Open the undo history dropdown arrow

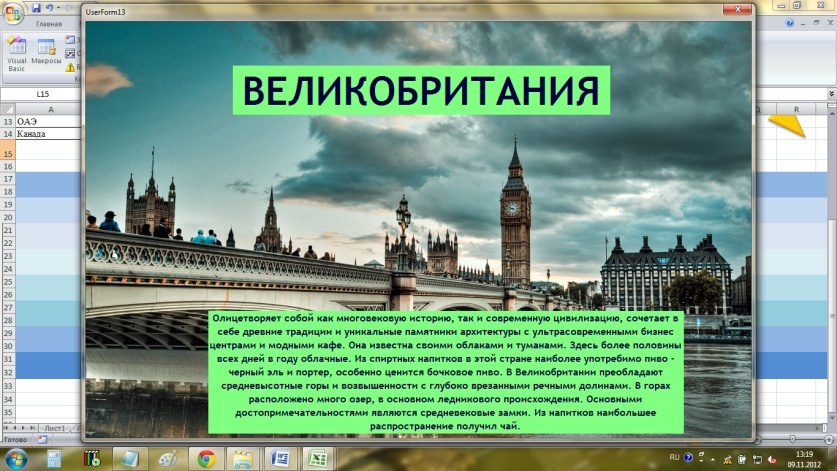pyautogui.click(x=58, y=7)
